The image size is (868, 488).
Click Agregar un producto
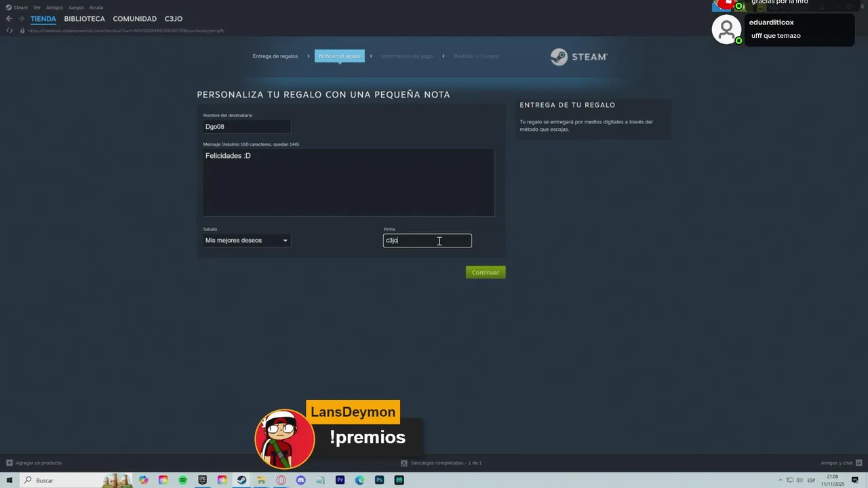(39, 463)
